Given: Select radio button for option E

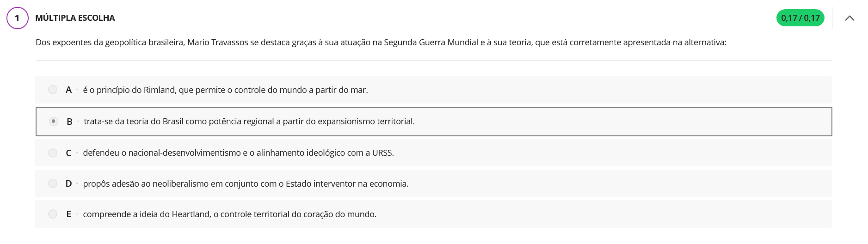Looking at the screenshot, I should pos(53,214).
